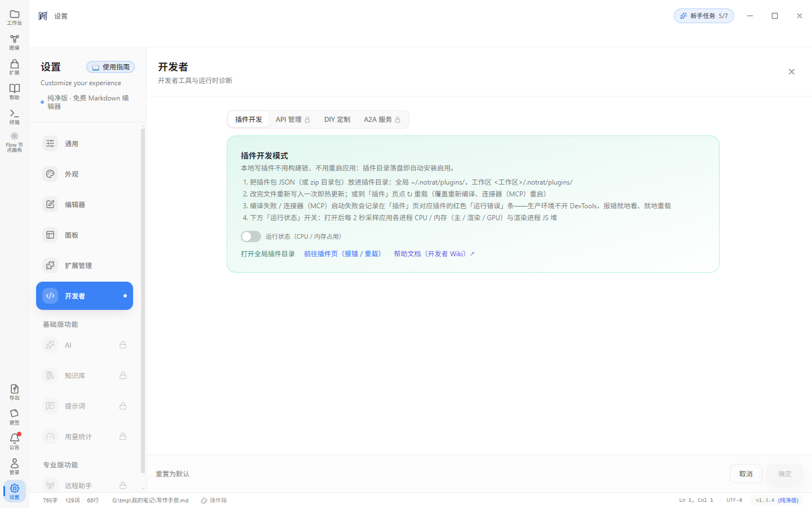Select 面板 panel settings category
This screenshot has width=812, height=508.
point(85,235)
